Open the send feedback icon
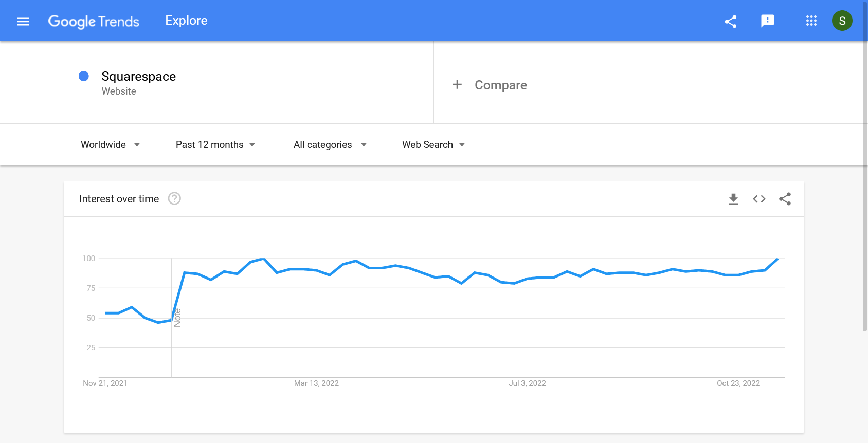Screen dimensions: 868x443 (767, 21)
